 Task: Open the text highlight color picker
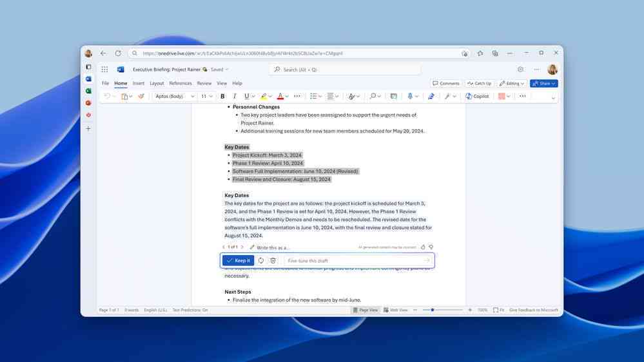pos(264,96)
